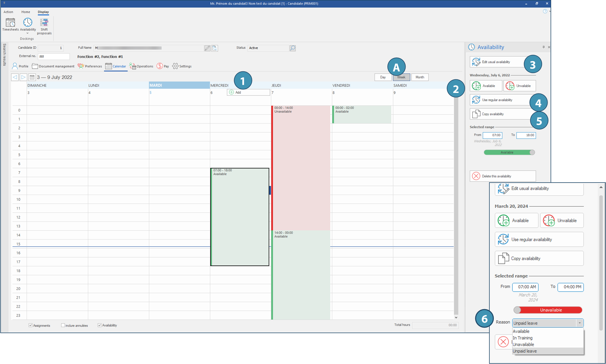Choose Available in the Reason list
Image resolution: width=606 pixels, height=364 pixels.
(548, 331)
